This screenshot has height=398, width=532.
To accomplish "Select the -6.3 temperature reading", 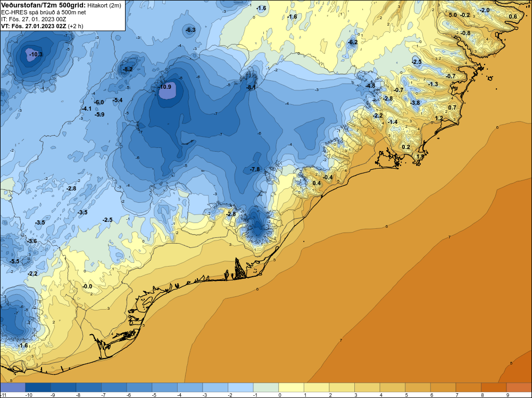I will click(x=190, y=30).
